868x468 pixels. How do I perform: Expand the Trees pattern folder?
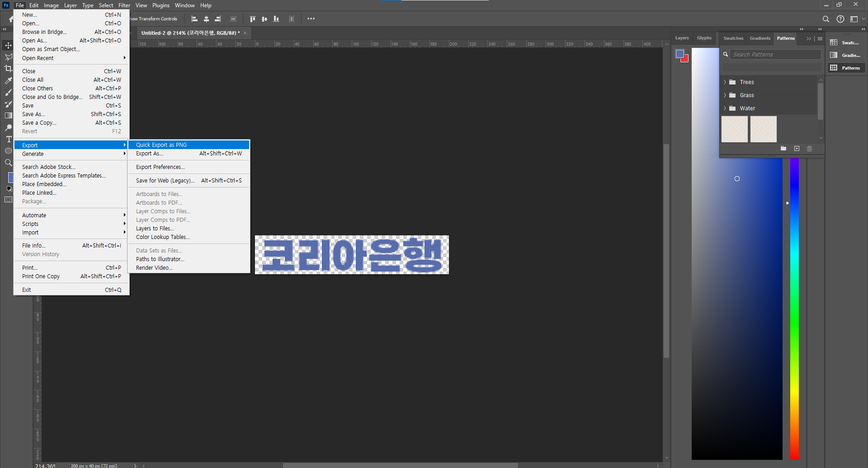tap(725, 82)
